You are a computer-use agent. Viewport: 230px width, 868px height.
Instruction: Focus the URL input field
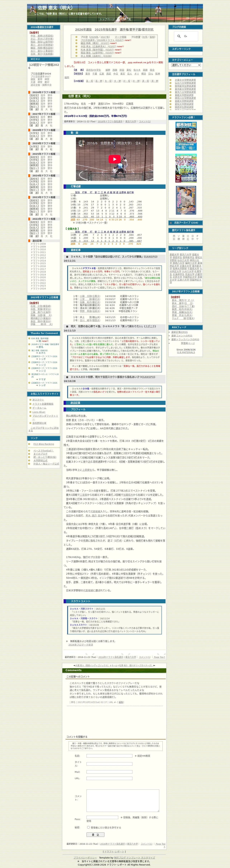click(109, 778)
